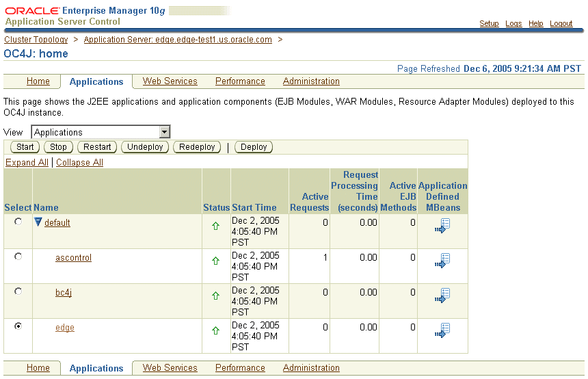This screenshot has height=379, width=588.
Task: Open the Help link in header
Action: pyautogui.click(x=536, y=24)
